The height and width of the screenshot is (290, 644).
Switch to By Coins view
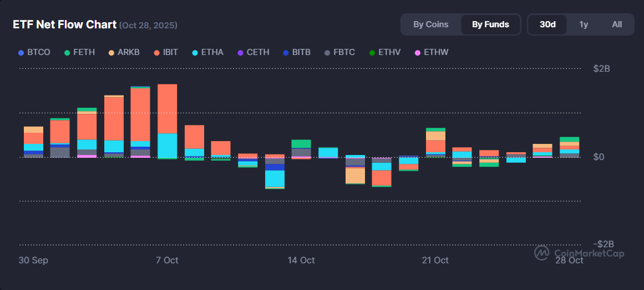(x=430, y=24)
